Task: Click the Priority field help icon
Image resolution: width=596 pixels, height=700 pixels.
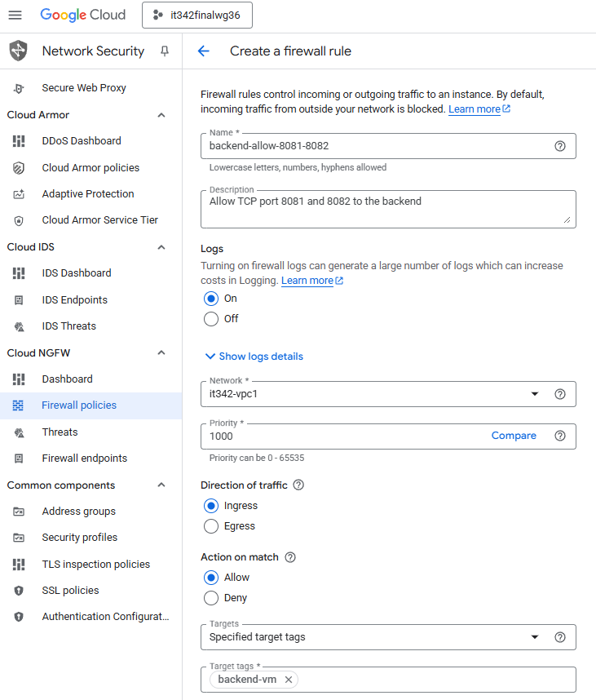Action: [x=559, y=436]
